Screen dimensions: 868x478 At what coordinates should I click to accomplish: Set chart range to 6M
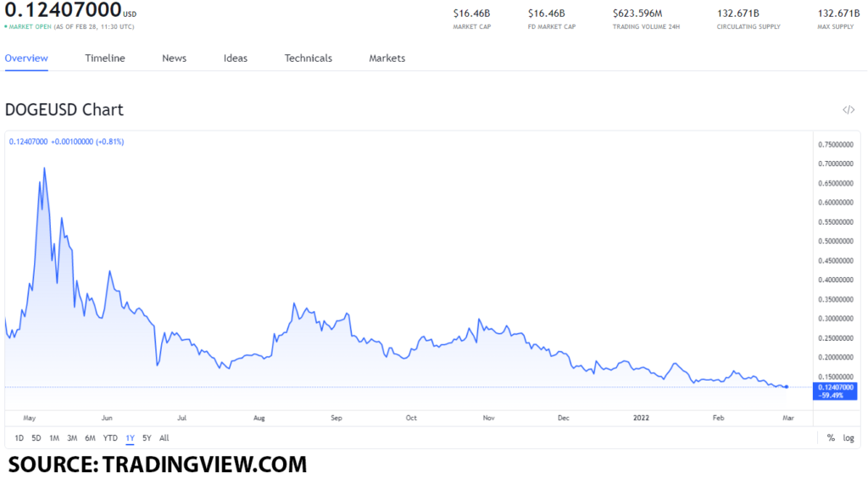pyautogui.click(x=90, y=438)
